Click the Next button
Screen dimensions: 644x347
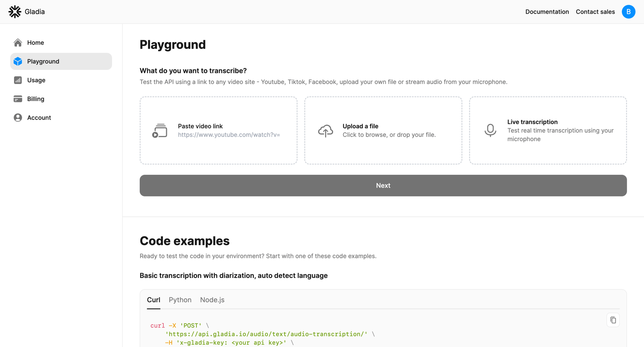click(x=383, y=185)
